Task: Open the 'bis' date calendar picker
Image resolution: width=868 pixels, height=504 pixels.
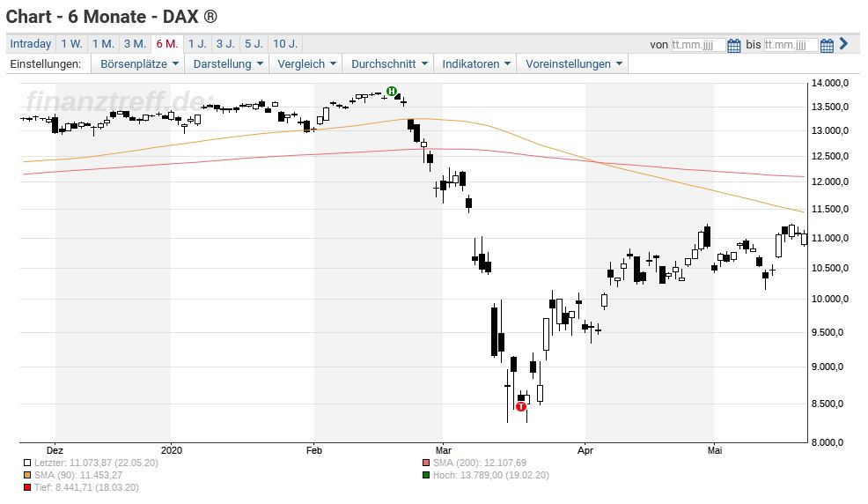Action: 827,45
